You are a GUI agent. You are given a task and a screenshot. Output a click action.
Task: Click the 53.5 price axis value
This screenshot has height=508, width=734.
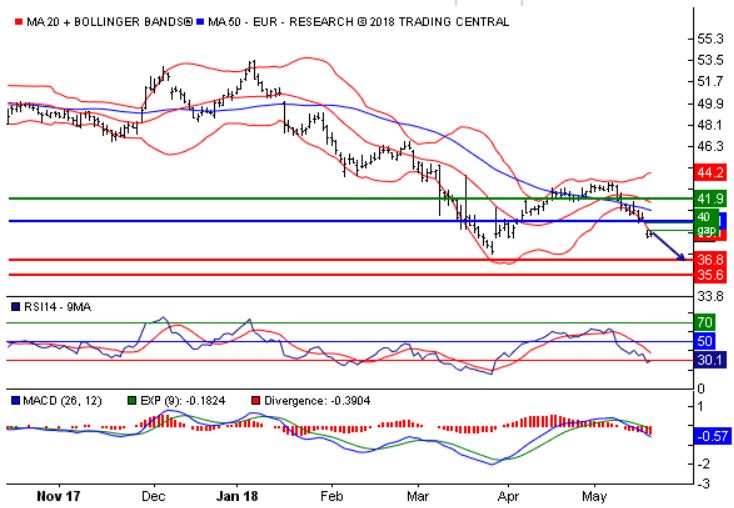tap(710, 60)
